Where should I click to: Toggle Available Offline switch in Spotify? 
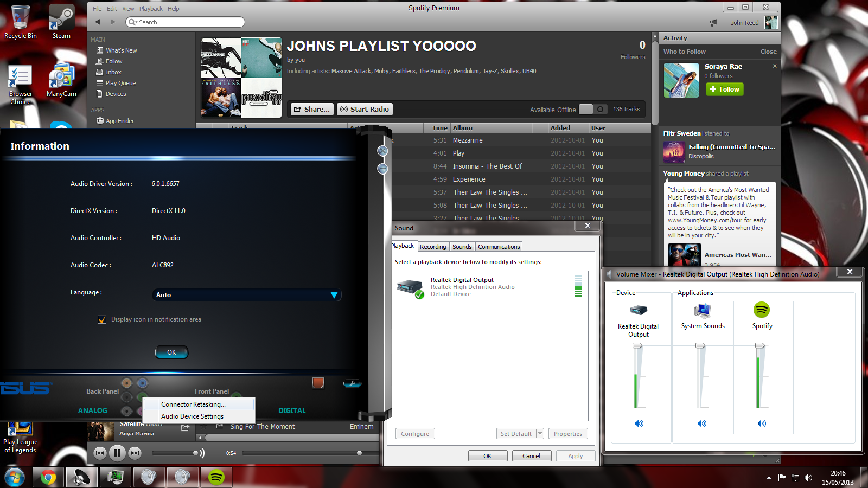pyautogui.click(x=593, y=109)
